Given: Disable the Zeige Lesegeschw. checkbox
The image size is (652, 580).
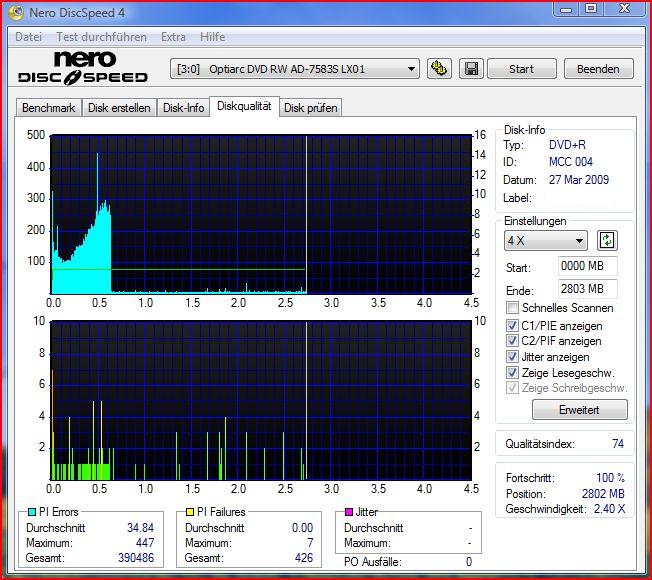Looking at the screenshot, I should [513, 373].
